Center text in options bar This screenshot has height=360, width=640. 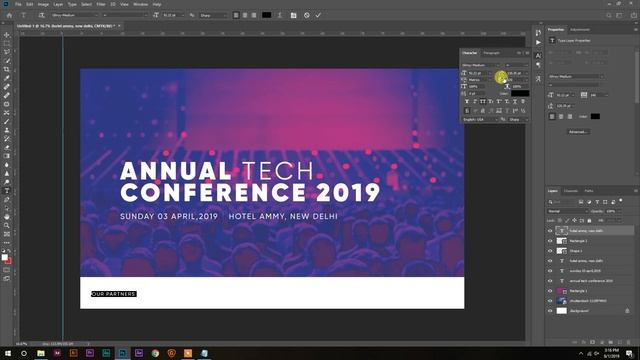244,15
